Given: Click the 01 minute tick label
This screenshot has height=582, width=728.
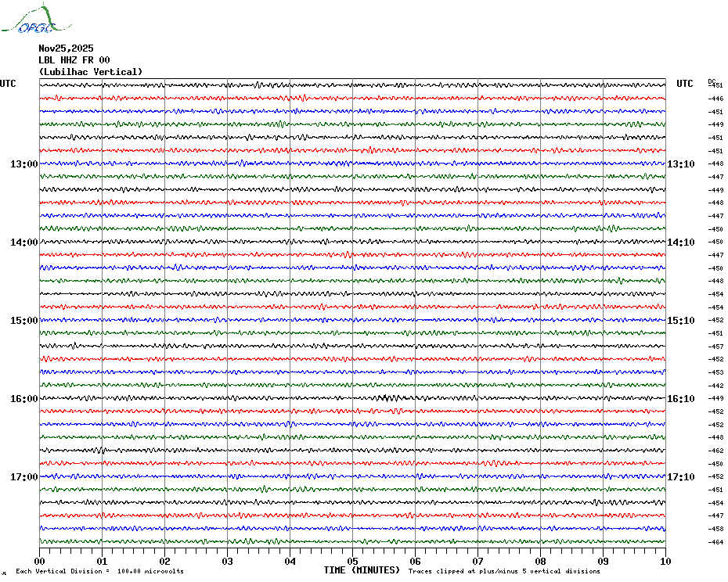Looking at the screenshot, I should click(102, 561).
